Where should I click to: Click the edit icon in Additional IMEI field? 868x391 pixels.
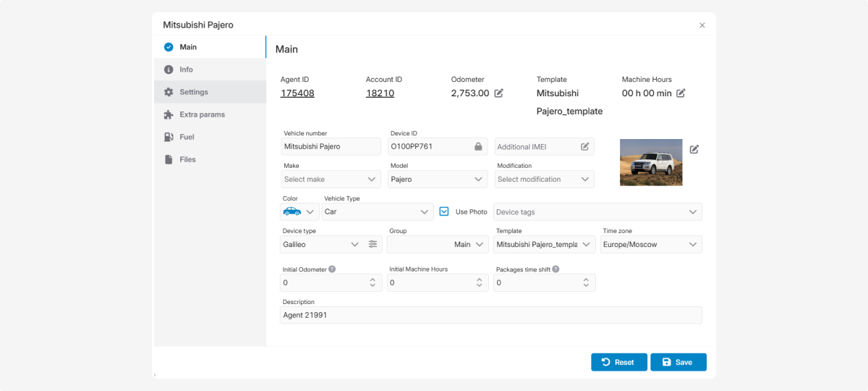pos(584,146)
